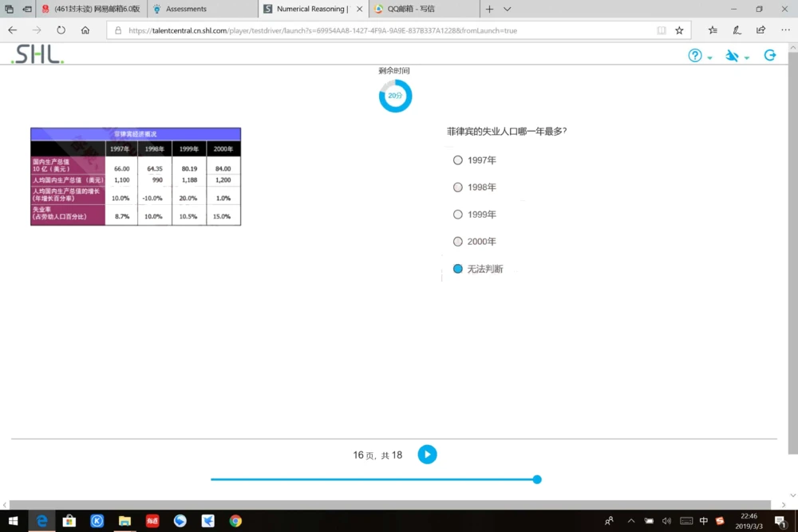This screenshot has height=532, width=798.
Task: Select the 1997年 radio button
Action: [x=457, y=160]
